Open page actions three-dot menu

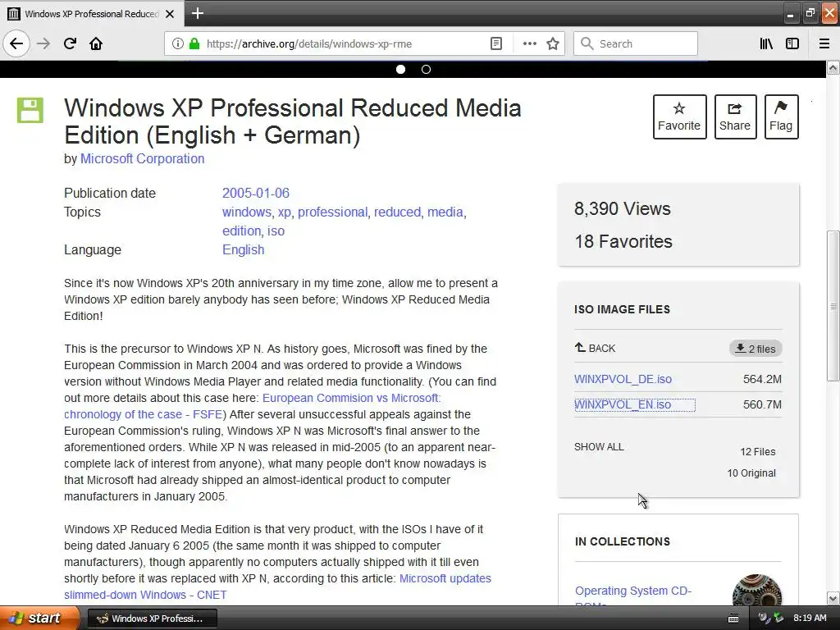pos(529,43)
